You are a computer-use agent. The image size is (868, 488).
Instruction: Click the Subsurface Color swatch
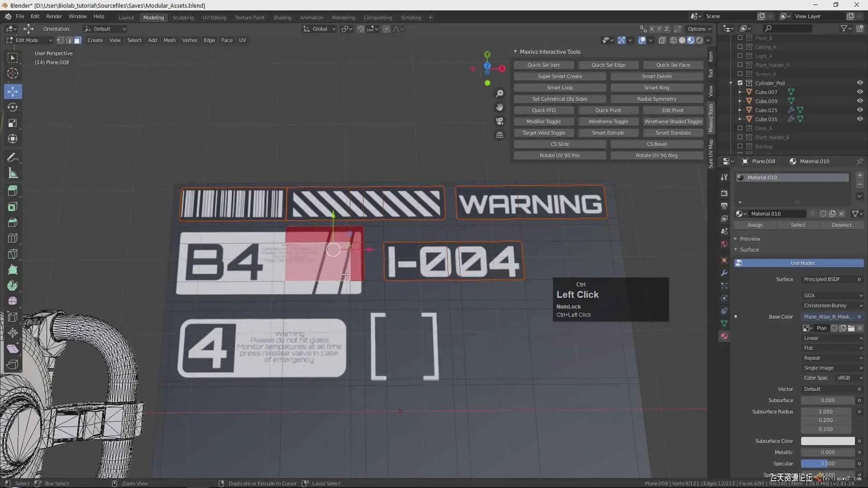(x=827, y=441)
